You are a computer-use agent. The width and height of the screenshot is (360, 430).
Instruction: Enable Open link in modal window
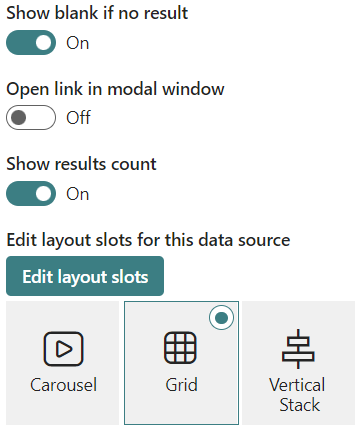click(31, 117)
